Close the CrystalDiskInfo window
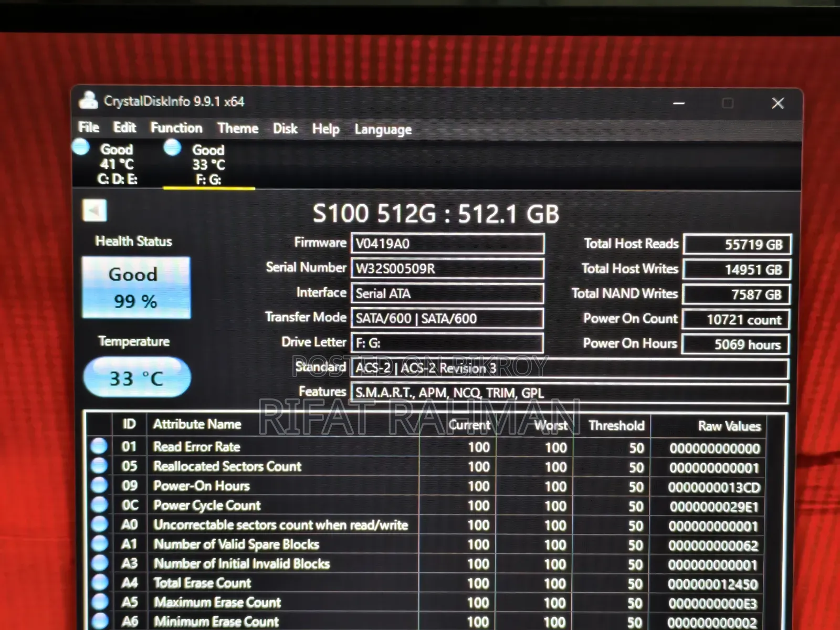Screen dimensions: 840x630 pyautogui.click(x=778, y=103)
